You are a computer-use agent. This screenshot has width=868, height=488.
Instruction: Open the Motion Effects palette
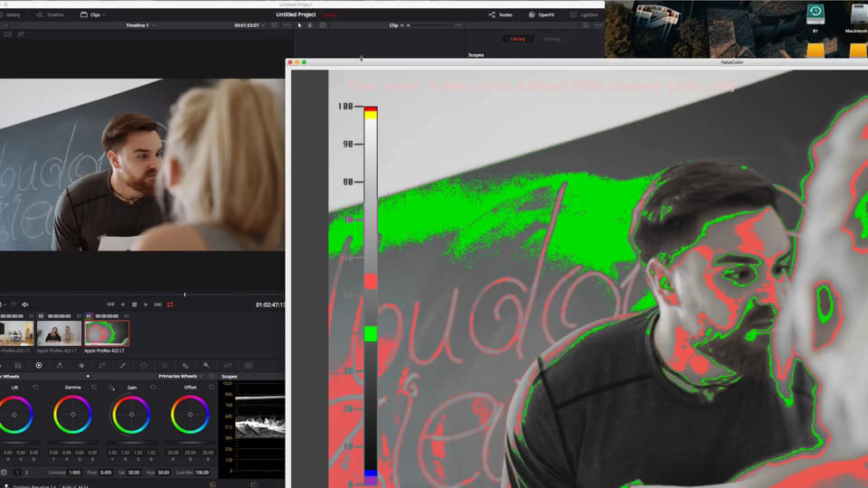click(x=81, y=366)
